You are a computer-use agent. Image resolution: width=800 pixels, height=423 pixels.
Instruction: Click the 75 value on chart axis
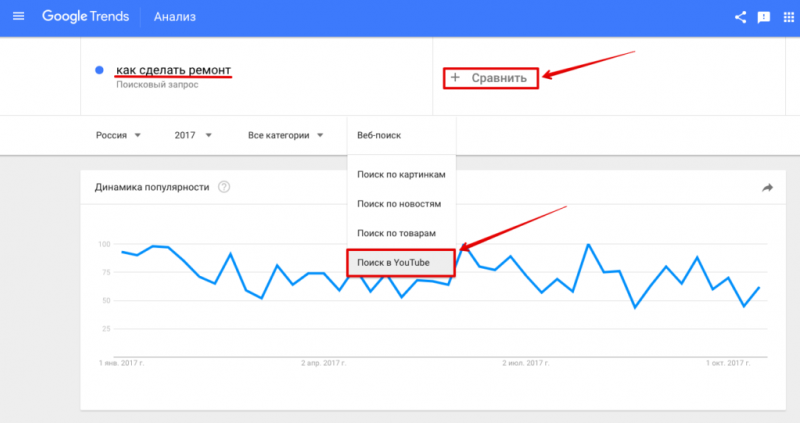point(106,272)
